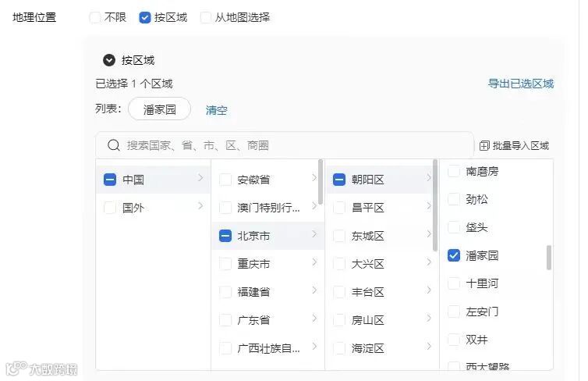
Task: Click the 批量导入区域 plus icon
Action: [x=484, y=146]
